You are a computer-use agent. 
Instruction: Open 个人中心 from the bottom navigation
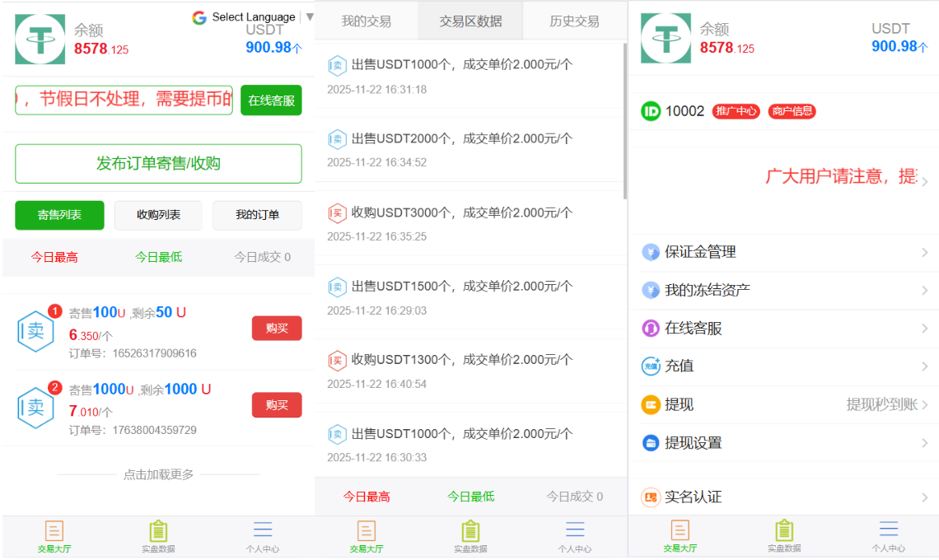click(262, 536)
